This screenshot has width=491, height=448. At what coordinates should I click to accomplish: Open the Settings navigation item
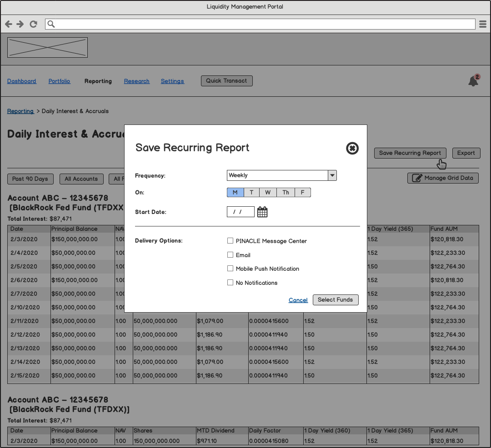click(172, 81)
